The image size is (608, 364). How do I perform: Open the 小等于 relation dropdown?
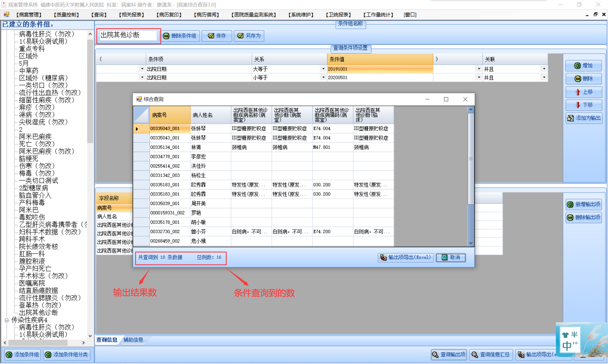[x=323, y=78]
